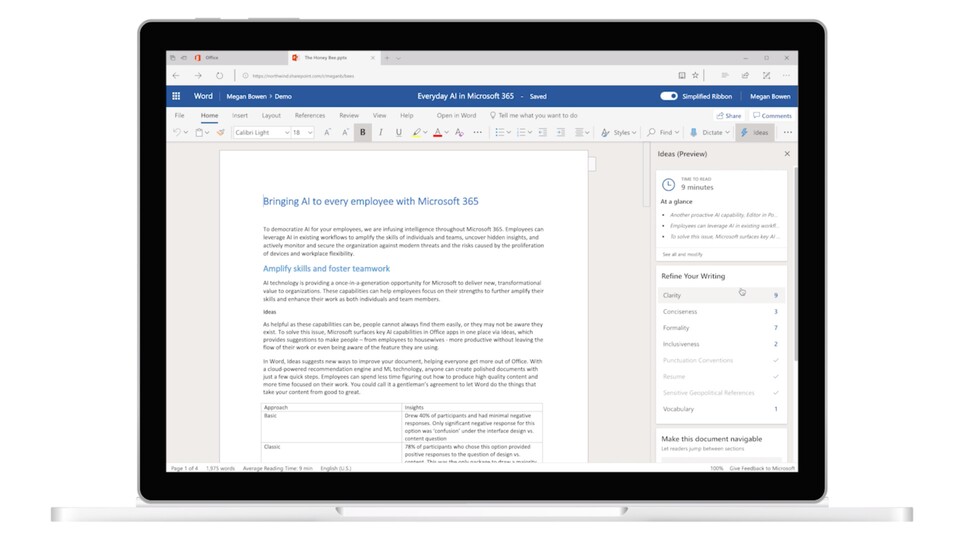960x540 pixels.
Task: Open Ideas pane from ribbon
Action: point(754,132)
